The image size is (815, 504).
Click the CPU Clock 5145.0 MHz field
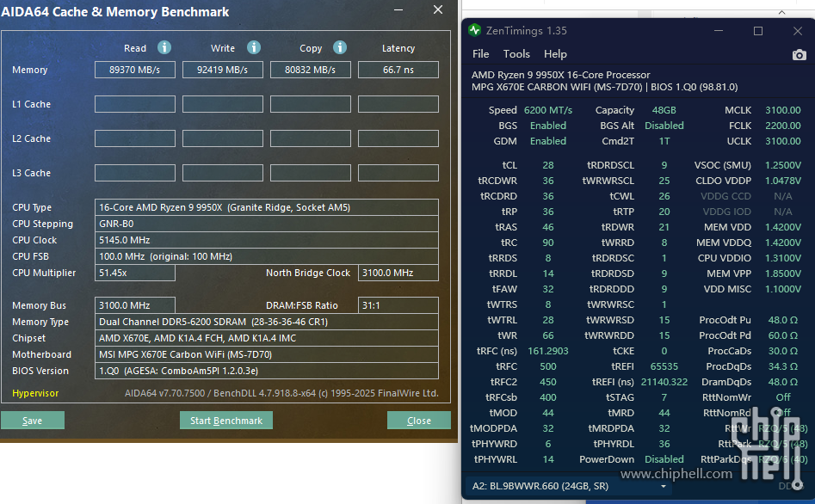click(x=267, y=240)
